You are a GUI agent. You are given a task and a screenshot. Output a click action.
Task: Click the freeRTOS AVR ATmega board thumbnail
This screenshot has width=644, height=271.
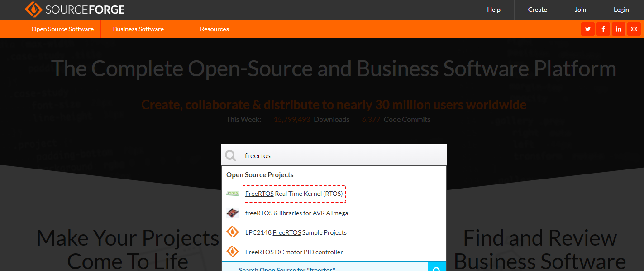(233, 213)
